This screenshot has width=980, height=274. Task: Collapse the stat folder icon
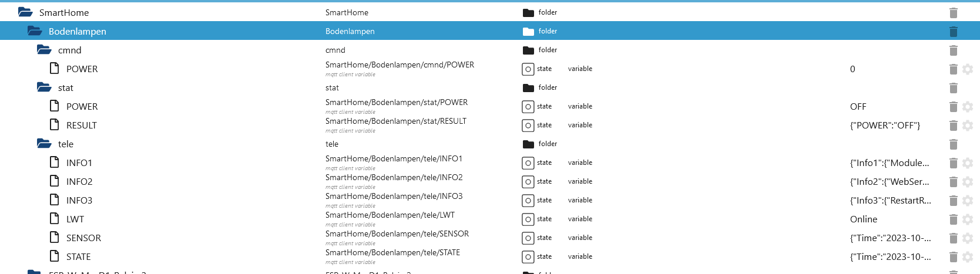(x=44, y=87)
